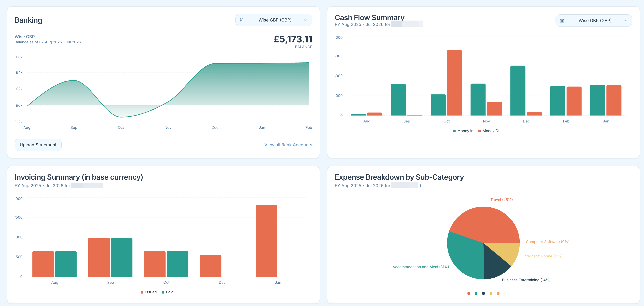The width and height of the screenshot is (644, 306).
Task: Click the October Money Out bar
Action: 454,83
